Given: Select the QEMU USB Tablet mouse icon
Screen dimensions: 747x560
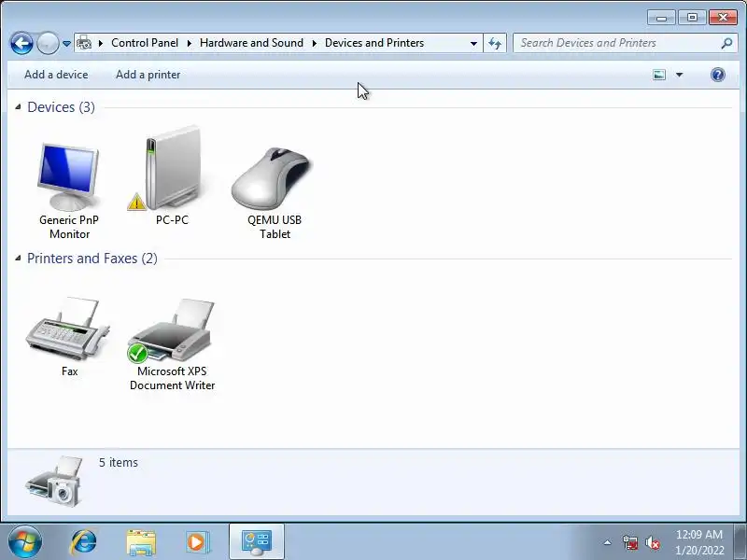Looking at the screenshot, I should 272,178.
